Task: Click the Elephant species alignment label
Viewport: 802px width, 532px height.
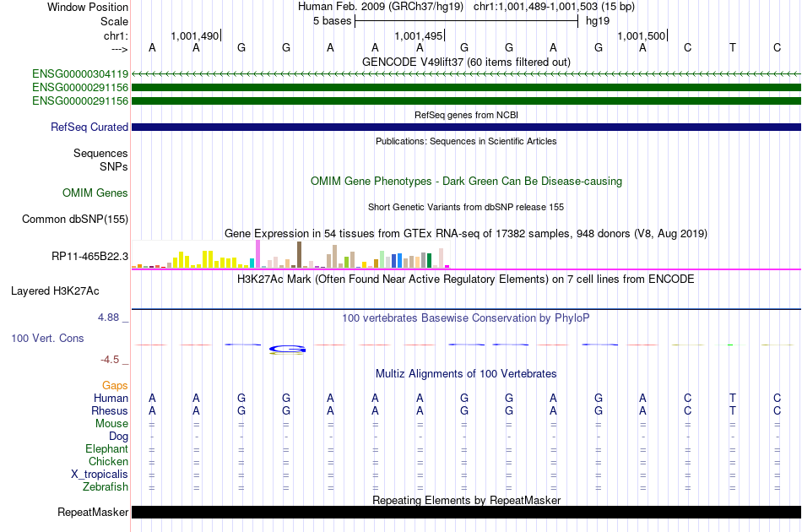Action: 106,449
